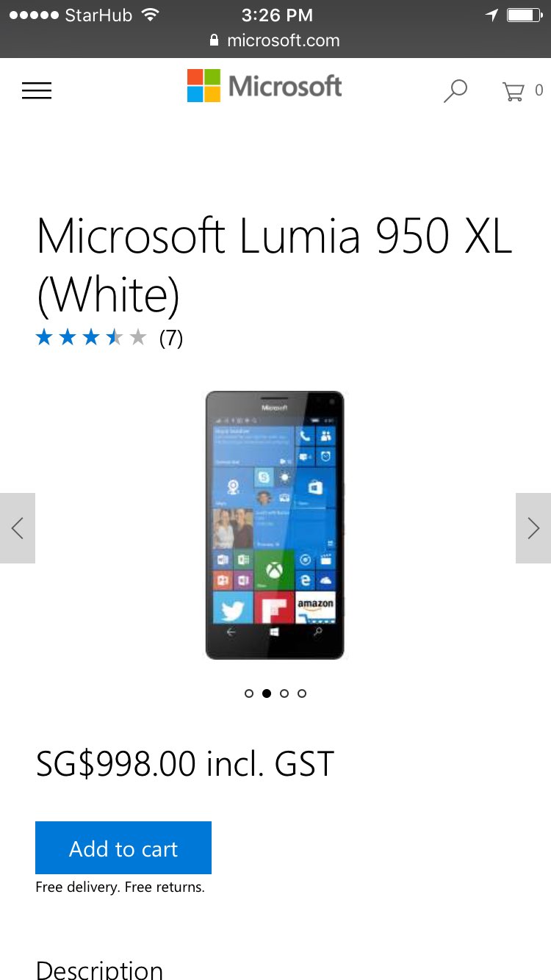Open the Description section heading
This screenshot has width=551, height=980.
[99, 970]
